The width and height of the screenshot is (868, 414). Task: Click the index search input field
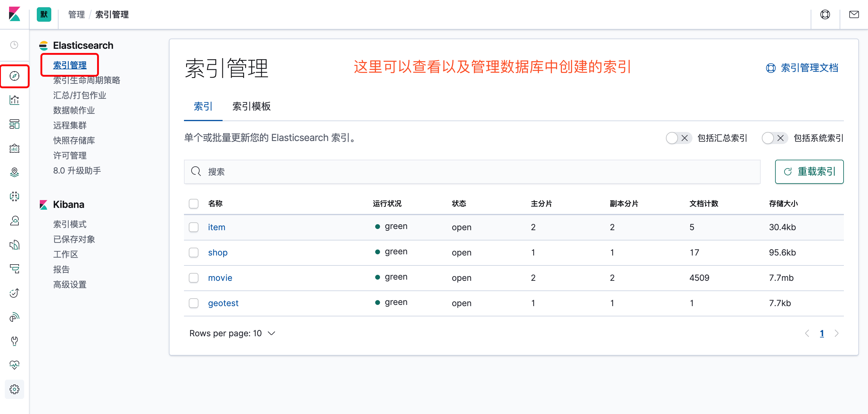coord(472,172)
